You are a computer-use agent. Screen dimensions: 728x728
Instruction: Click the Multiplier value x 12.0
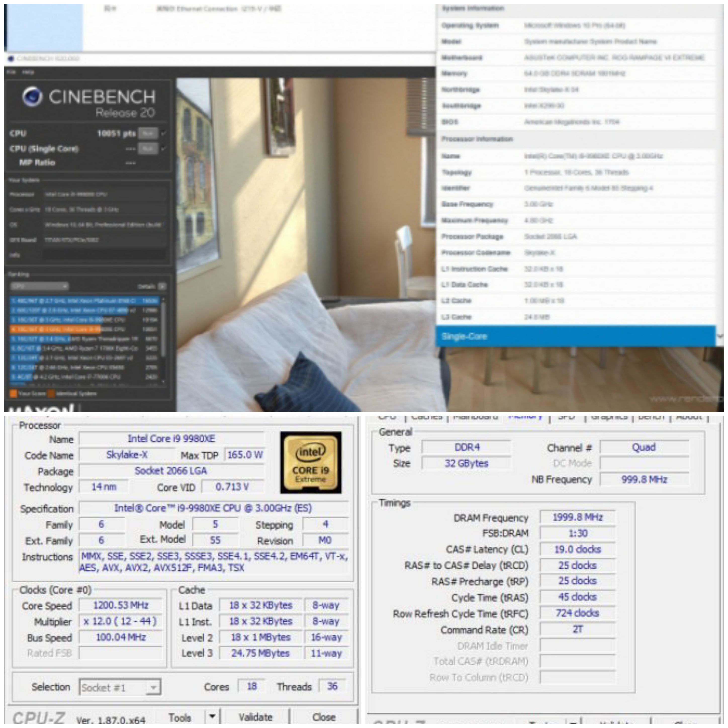pyautogui.click(x=121, y=621)
